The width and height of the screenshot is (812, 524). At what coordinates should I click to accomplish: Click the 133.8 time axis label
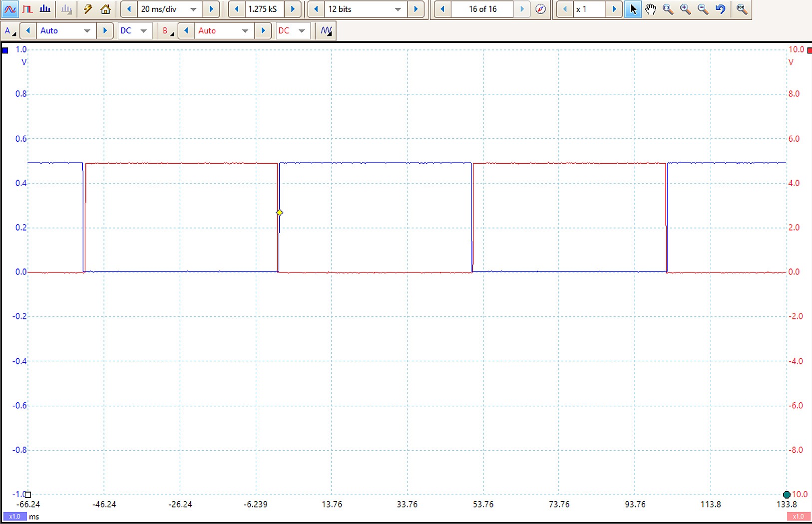787,505
